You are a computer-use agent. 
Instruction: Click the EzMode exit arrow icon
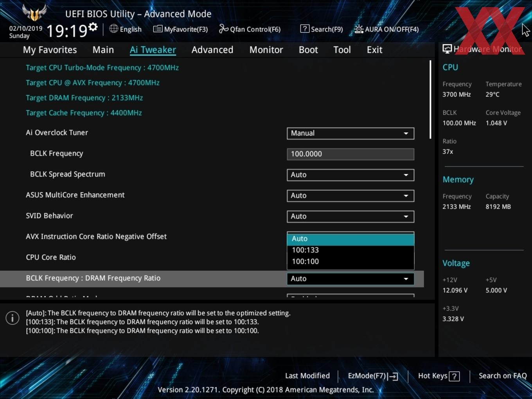(394, 376)
